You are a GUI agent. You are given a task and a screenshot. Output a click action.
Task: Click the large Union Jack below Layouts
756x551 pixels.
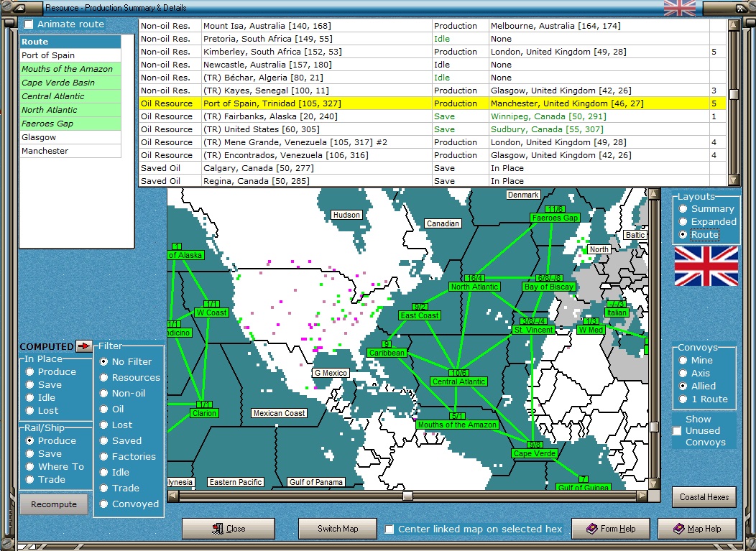click(x=706, y=266)
